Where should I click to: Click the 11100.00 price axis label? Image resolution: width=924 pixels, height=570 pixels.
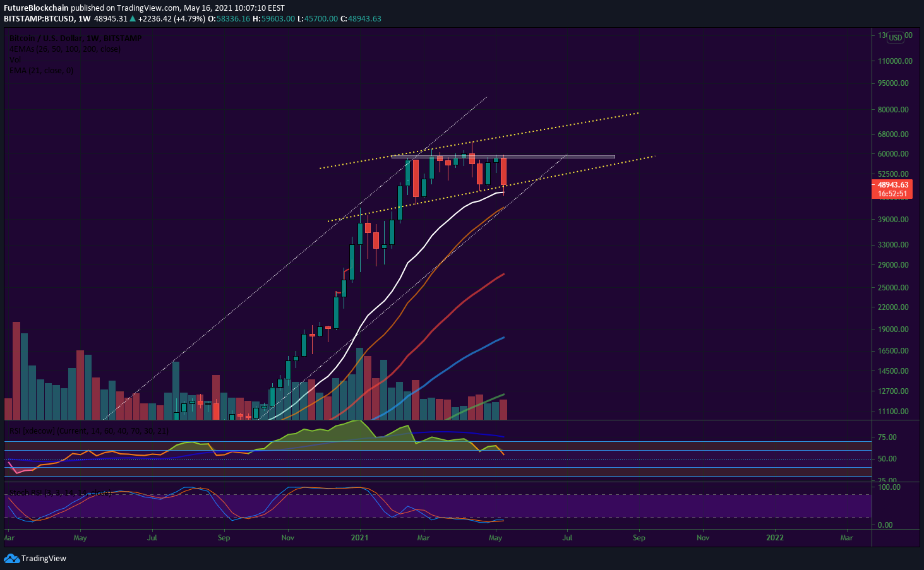(x=893, y=412)
